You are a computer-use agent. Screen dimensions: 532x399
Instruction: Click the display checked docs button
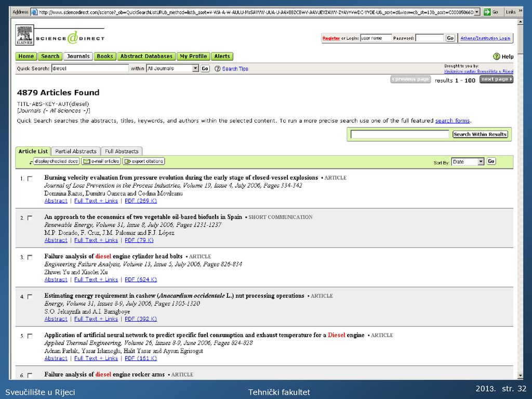click(56, 161)
